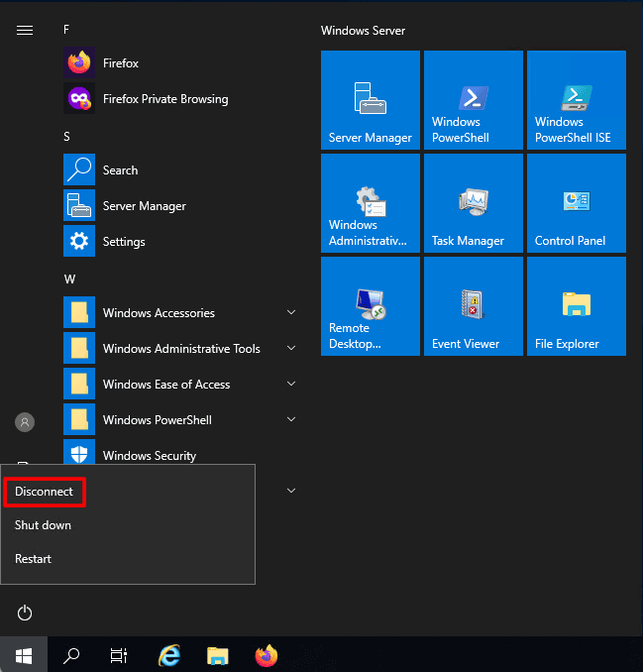Expand the Windows PowerShell folder chevron

[291, 419]
